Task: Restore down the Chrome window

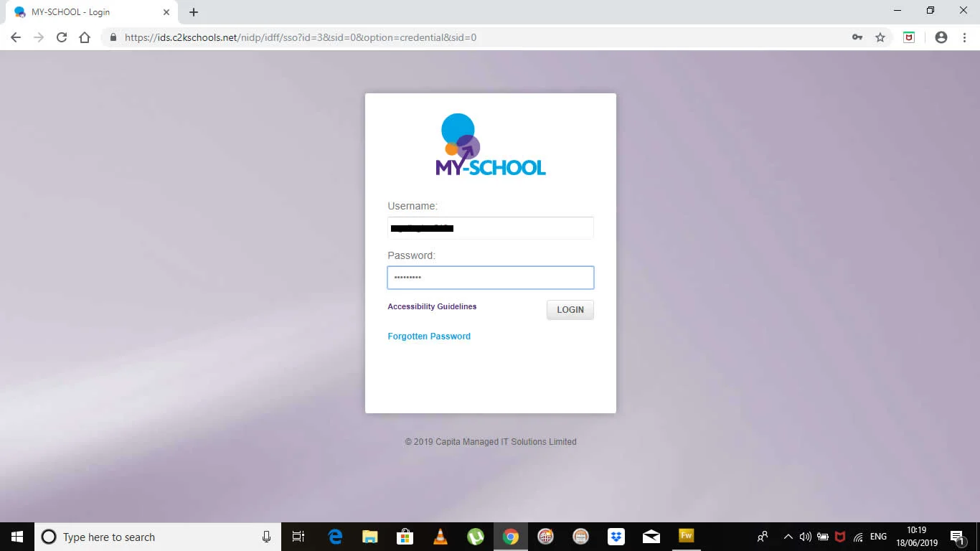Action: coord(930,11)
